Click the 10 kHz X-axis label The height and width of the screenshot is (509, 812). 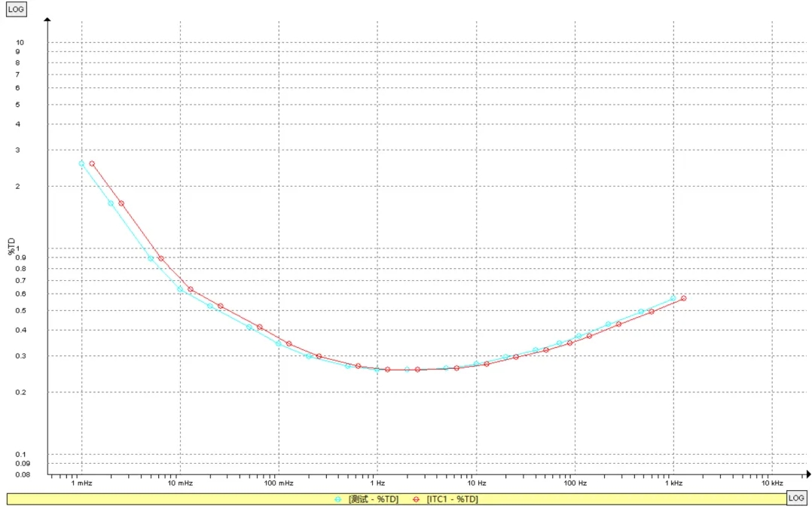771,484
